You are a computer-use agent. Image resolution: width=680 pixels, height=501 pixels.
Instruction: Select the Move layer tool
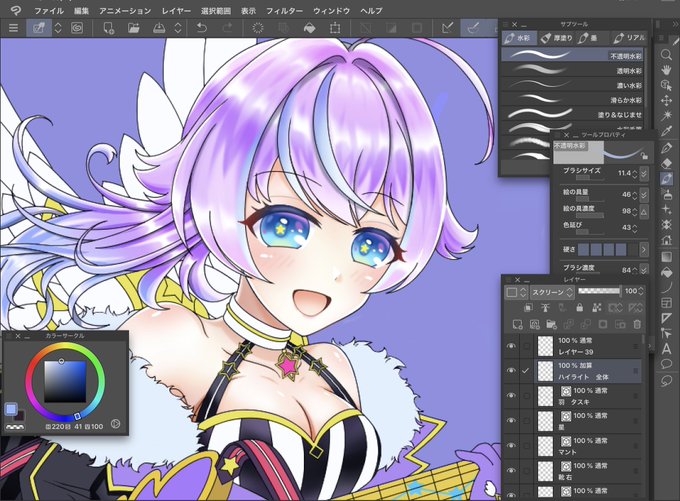[667, 101]
